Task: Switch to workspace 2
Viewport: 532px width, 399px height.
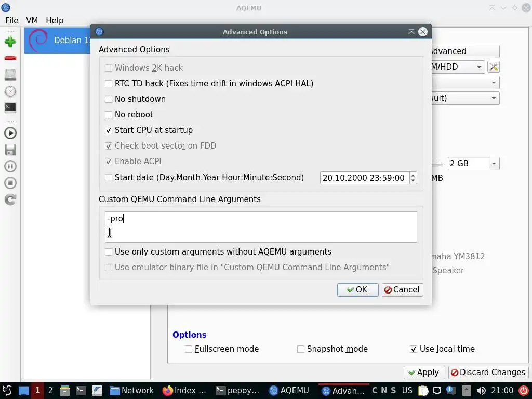Action: pos(50,391)
